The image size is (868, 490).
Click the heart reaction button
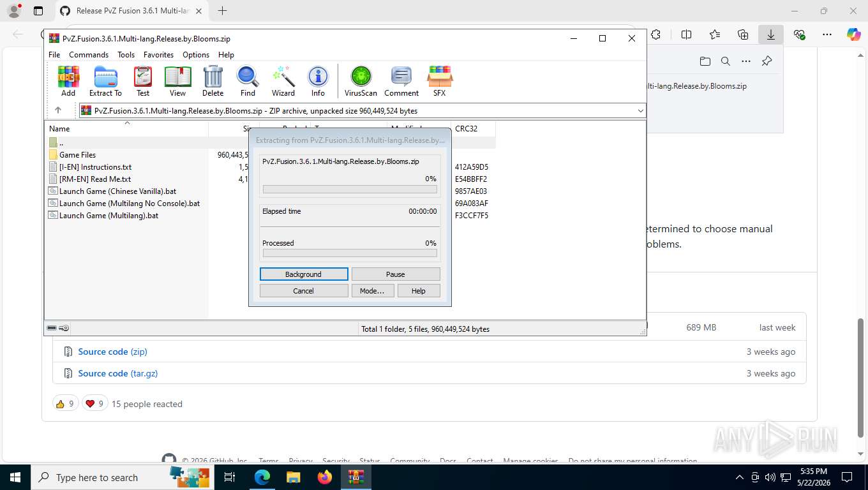pos(94,403)
